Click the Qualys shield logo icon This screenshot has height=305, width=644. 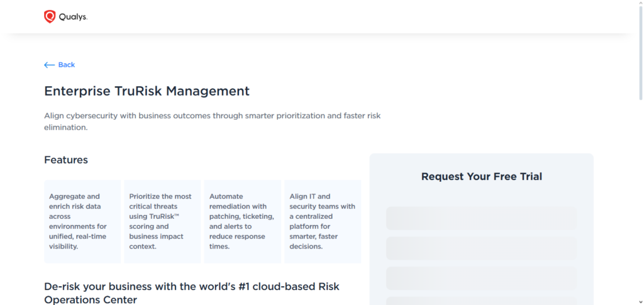point(50,17)
